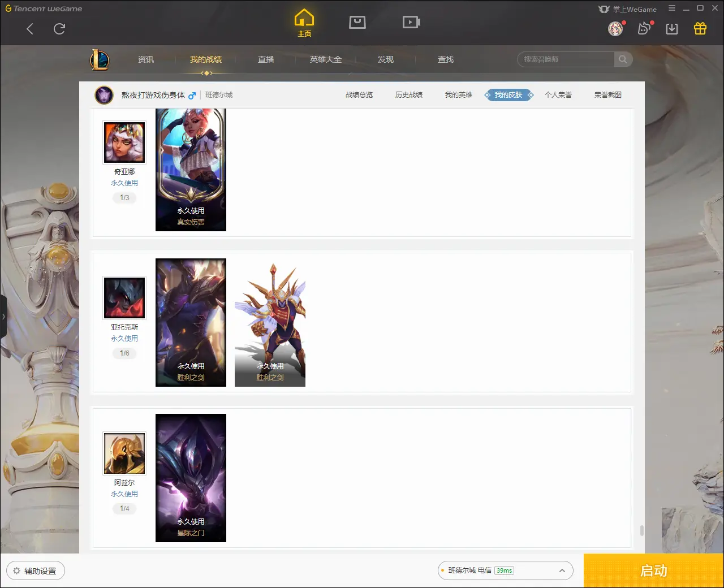
Task: Select 我的皮肤 sub-tab
Action: click(x=508, y=95)
